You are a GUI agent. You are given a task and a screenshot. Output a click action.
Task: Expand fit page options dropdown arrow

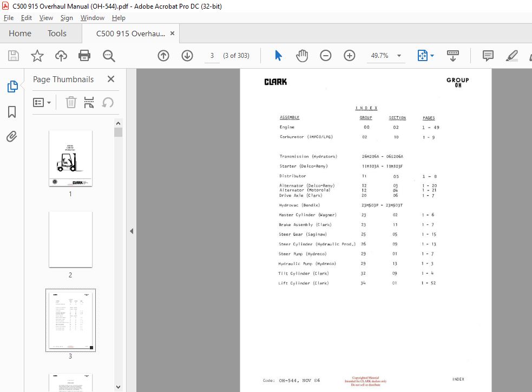[432, 56]
